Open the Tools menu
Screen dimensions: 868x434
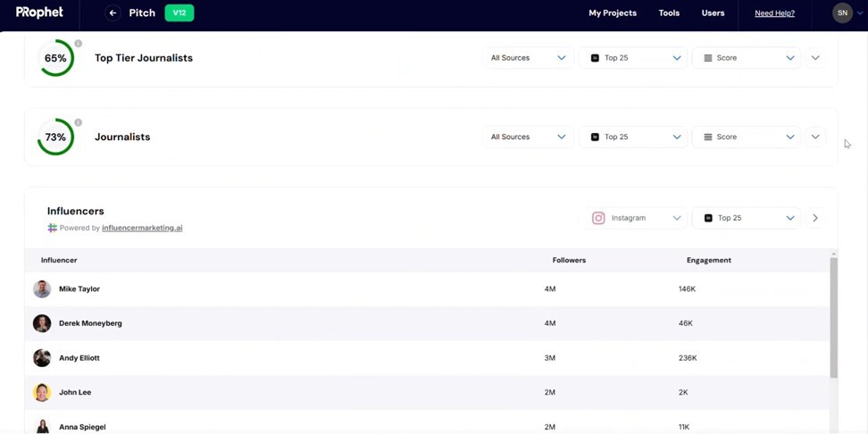coord(669,13)
